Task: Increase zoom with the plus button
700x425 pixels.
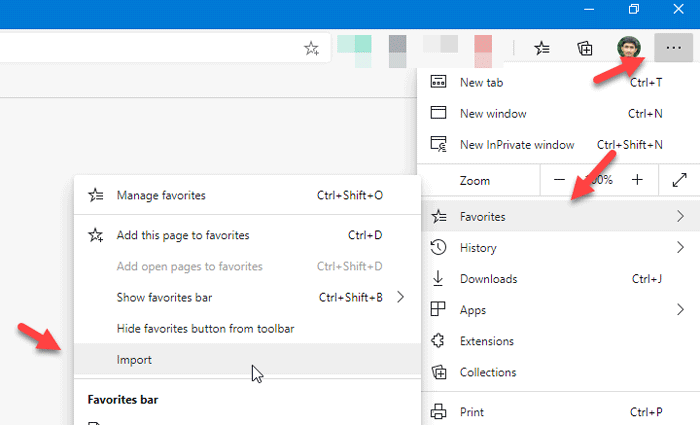Action: point(637,180)
